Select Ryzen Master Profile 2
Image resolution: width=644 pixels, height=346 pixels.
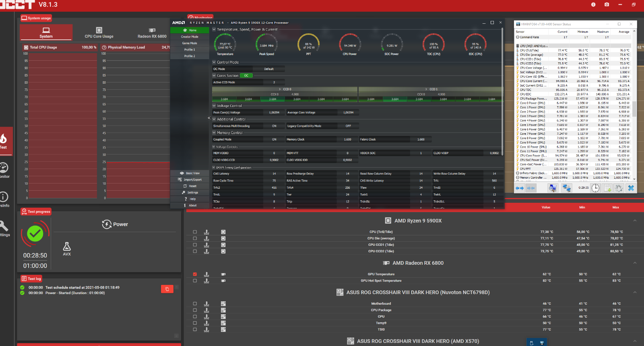pyautogui.click(x=190, y=56)
